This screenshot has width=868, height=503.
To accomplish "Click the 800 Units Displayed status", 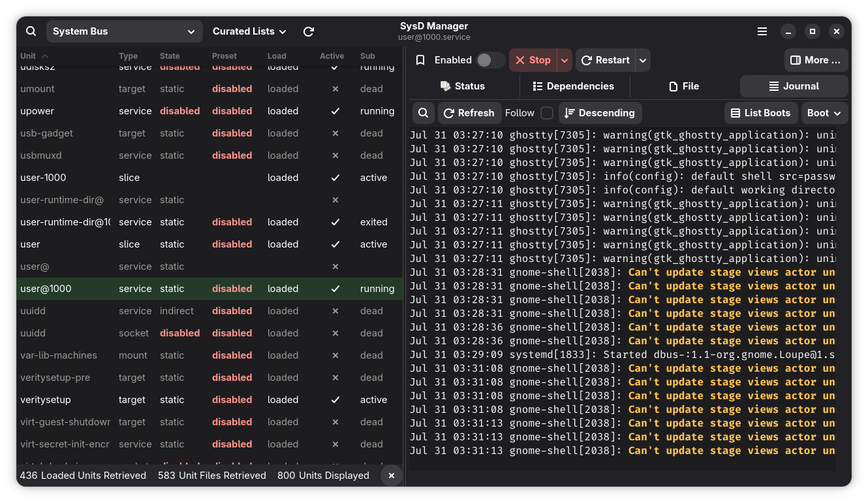I will tap(323, 476).
